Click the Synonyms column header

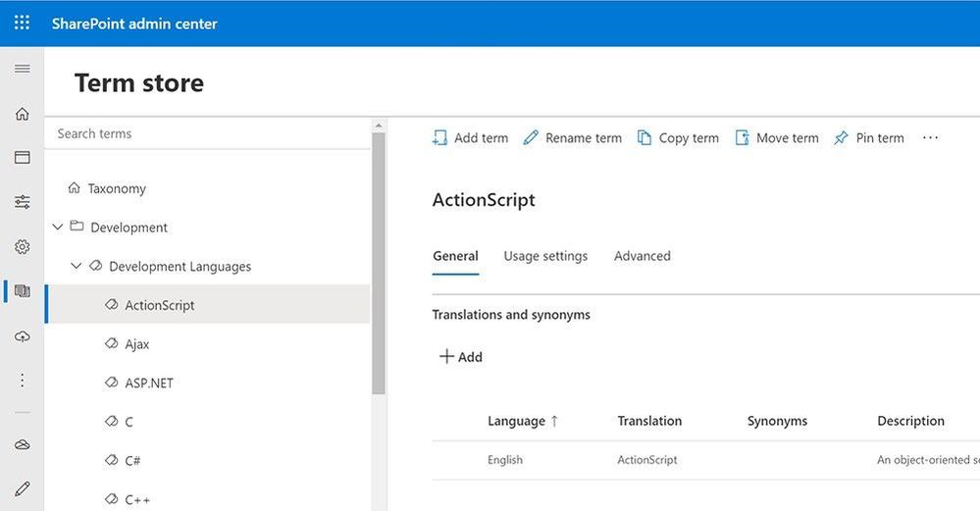point(777,421)
